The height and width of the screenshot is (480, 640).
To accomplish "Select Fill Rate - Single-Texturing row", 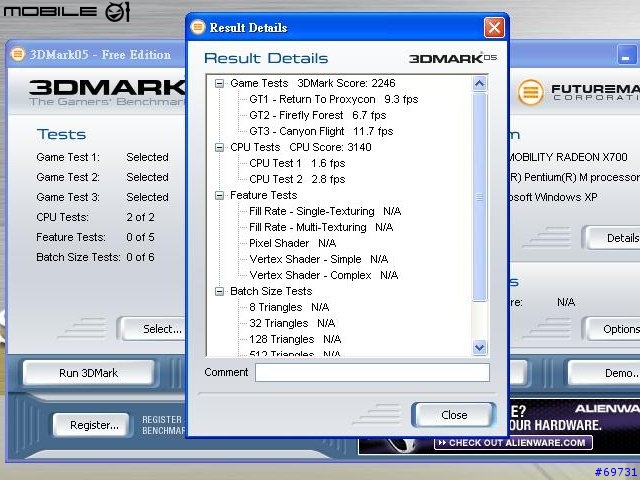I will [325, 211].
